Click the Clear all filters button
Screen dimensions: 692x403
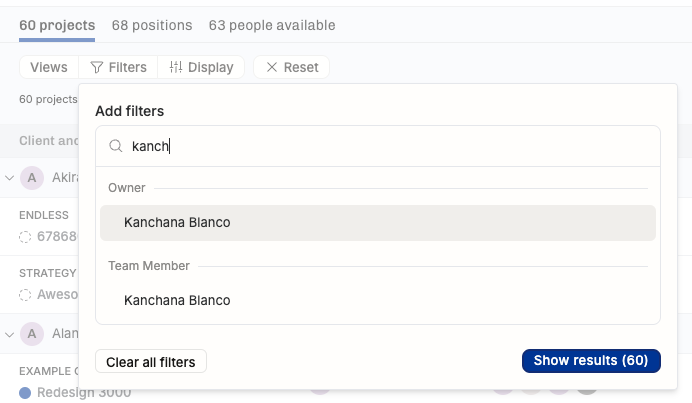151,361
